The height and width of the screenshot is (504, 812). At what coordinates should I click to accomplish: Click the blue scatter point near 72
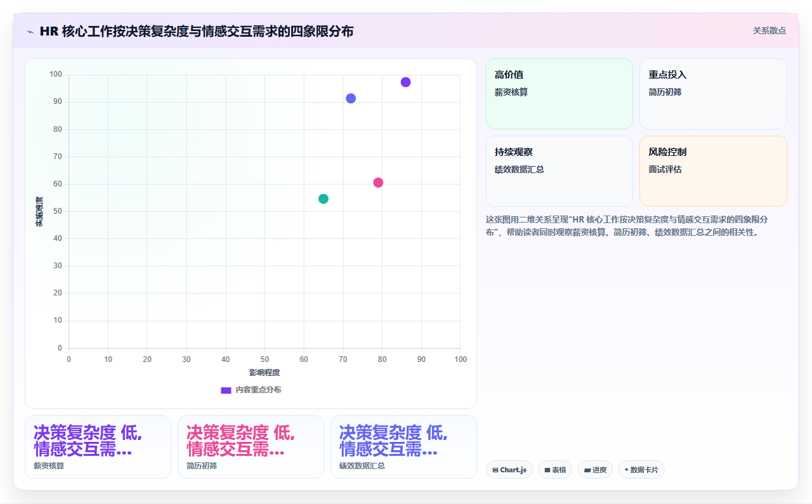[351, 98]
